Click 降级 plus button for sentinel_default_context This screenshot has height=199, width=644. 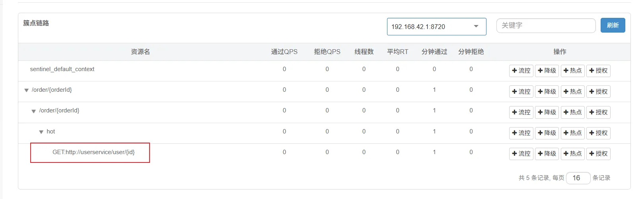click(547, 71)
